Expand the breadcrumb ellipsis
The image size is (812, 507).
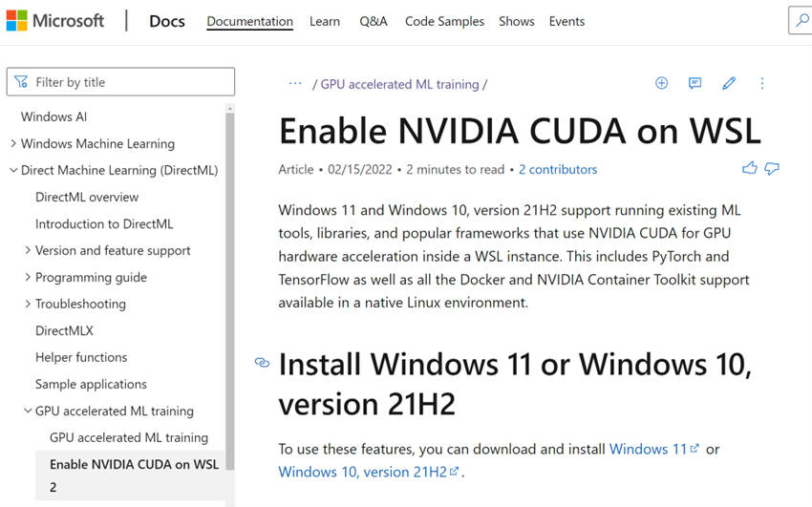[295, 83]
